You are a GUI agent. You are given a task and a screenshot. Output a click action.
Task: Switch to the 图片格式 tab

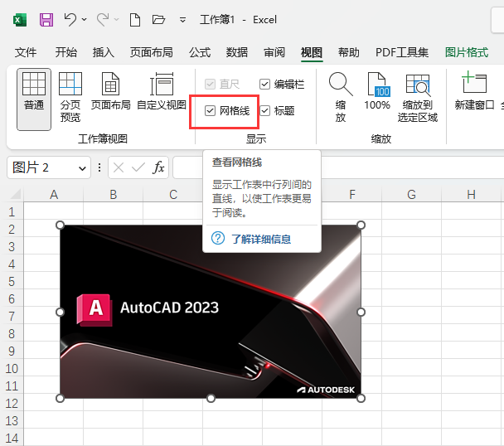point(467,52)
